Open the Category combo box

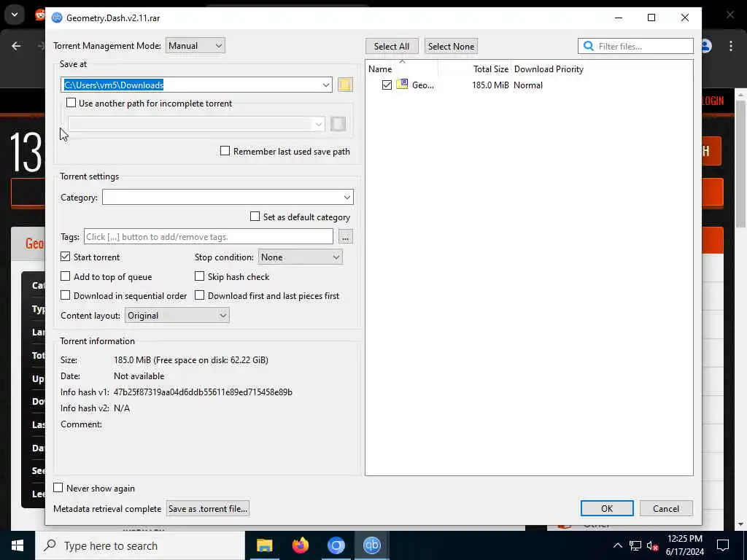click(228, 197)
